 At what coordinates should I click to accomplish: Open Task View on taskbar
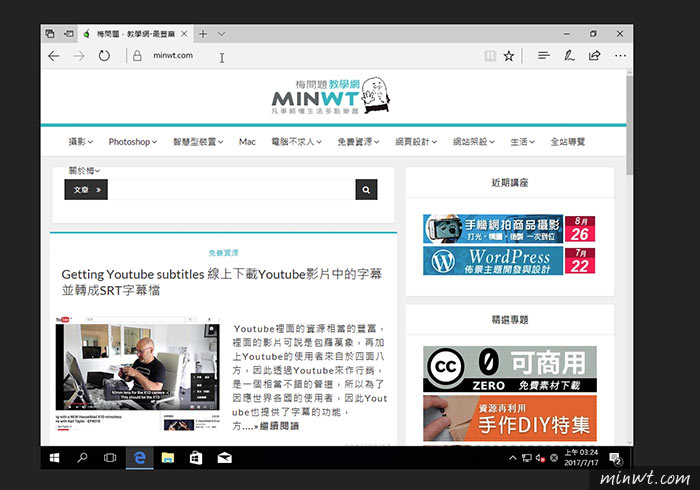coord(110,458)
